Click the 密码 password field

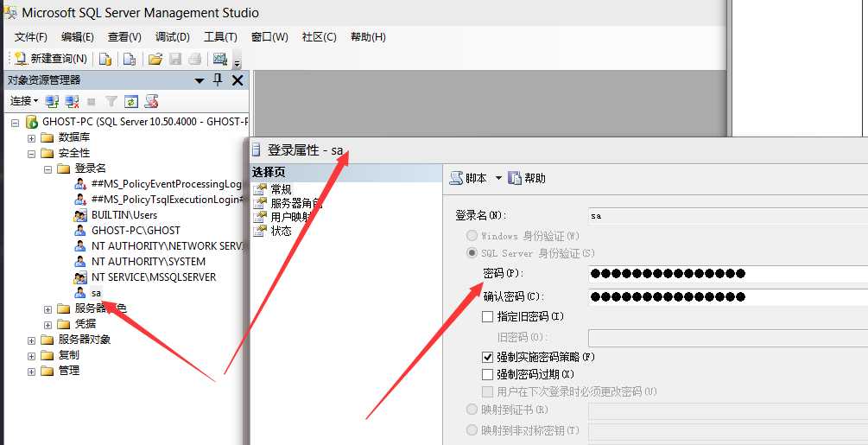pyautogui.click(x=728, y=273)
